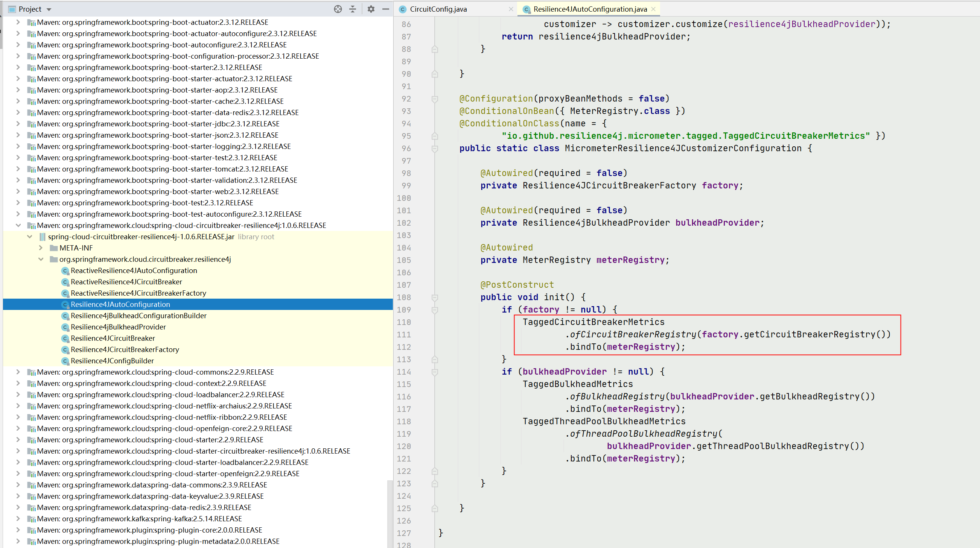Switch to the CircuitConfig.java tab

click(x=438, y=9)
